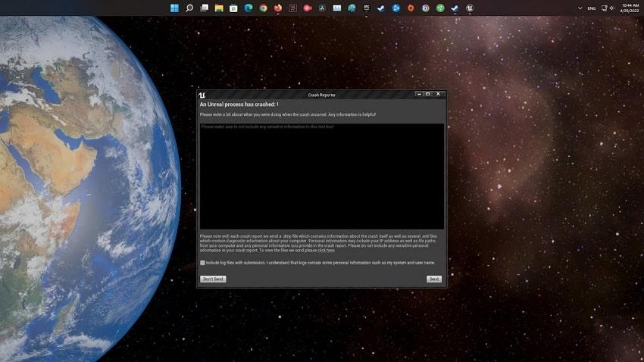This screenshot has height=362, width=644.
Task: Open Firefox from the taskbar
Action: [x=278, y=8]
